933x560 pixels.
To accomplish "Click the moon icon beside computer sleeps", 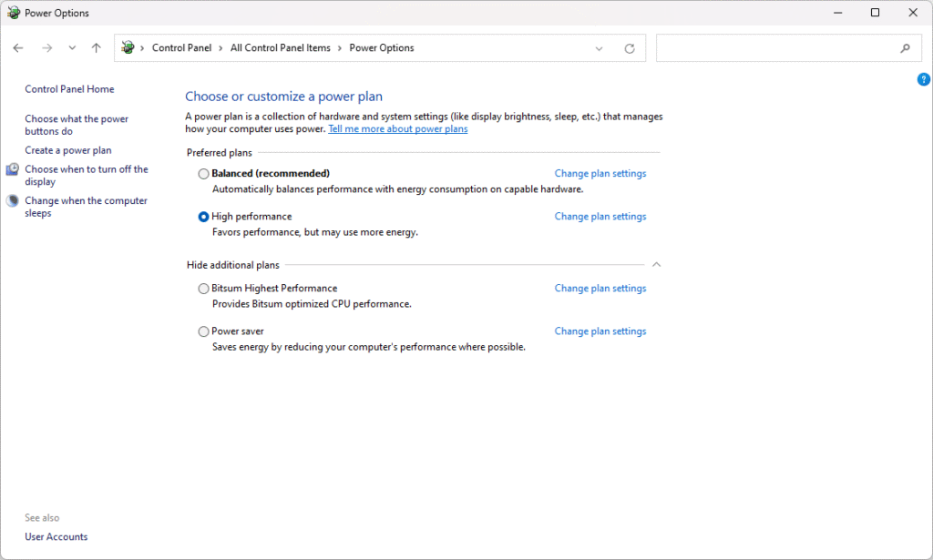I will point(13,201).
